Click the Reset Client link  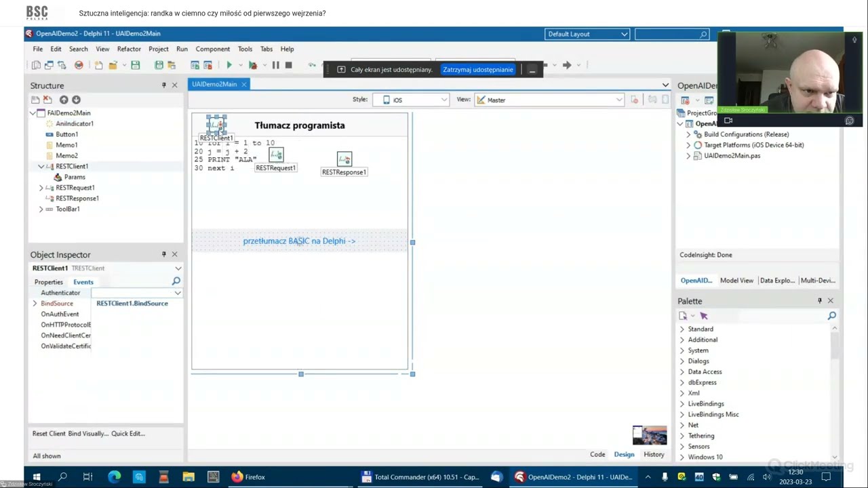coord(49,434)
